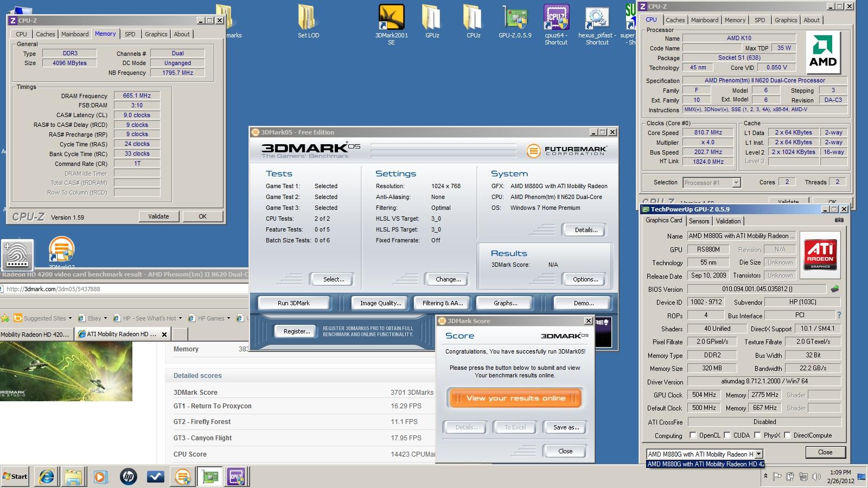Expand the HP Games favorites dropdown
Image resolution: width=868 pixels, height=488 pixels.
pyautogui.click(x=228, y=318)
